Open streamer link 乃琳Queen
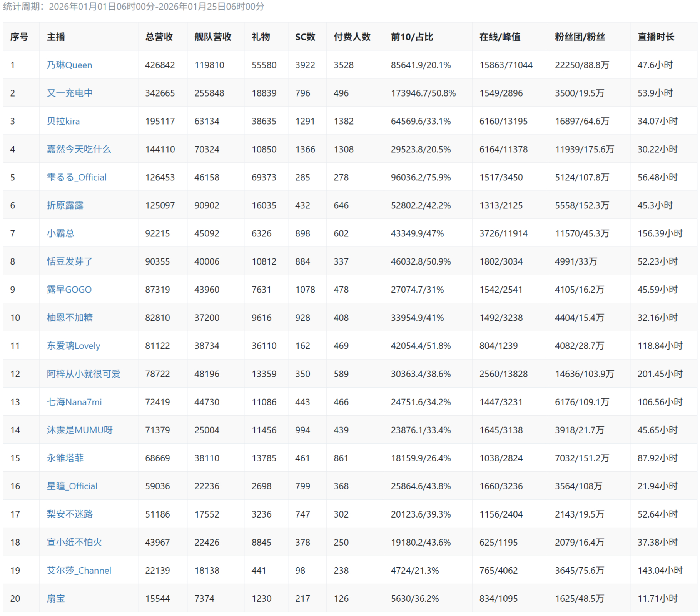Image resolution: width=700 pixels, height=616 pixels. point(69,65)
